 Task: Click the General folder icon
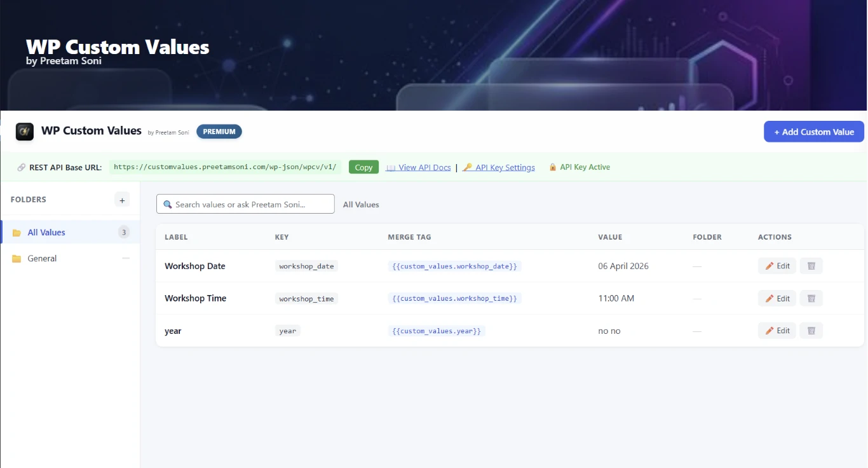(x=17, y=259)
